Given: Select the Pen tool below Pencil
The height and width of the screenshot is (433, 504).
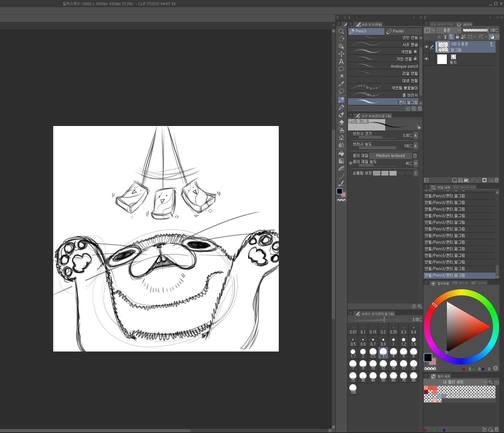Looking at the screenshot, I should [341, 107].
